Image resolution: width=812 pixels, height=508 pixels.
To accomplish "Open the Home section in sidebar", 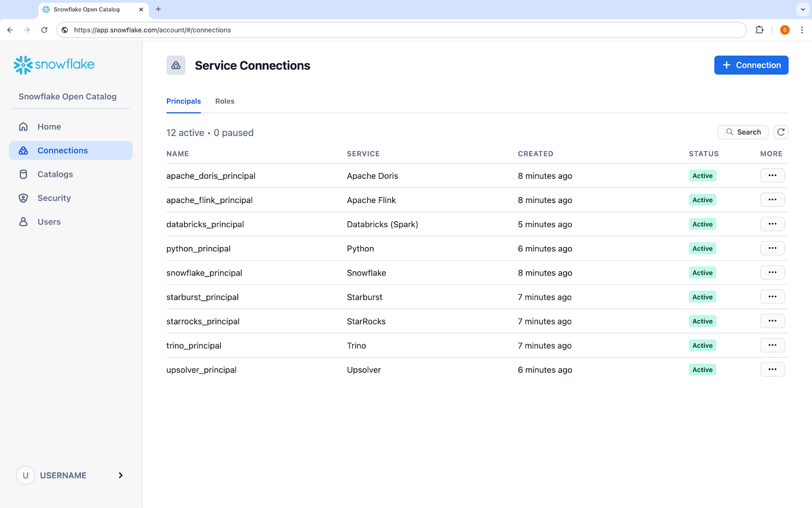I will pos(48,126).
